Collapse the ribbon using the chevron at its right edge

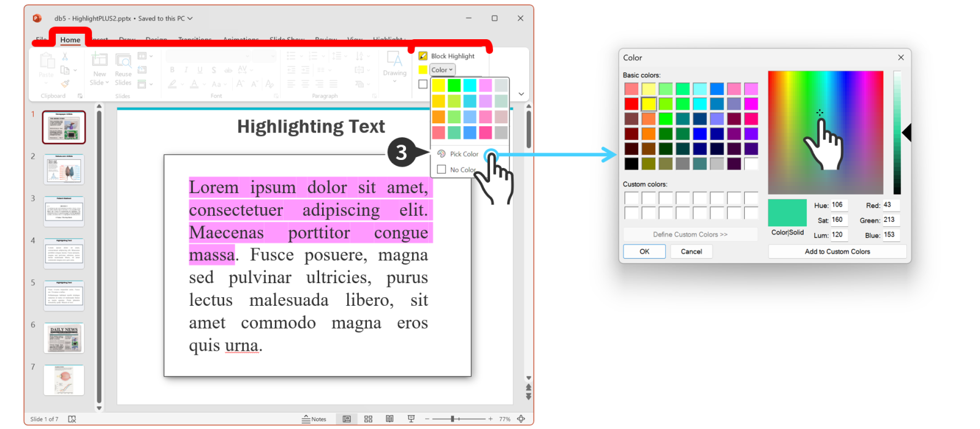(x=521, y=94)
